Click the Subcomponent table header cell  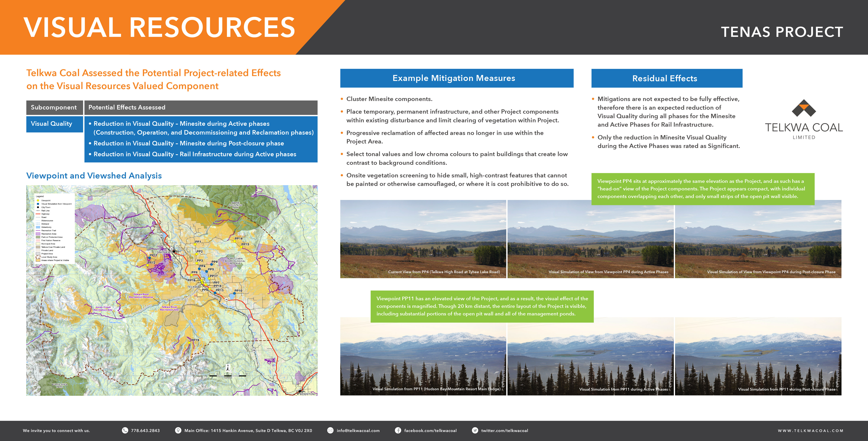coord(55,107)
